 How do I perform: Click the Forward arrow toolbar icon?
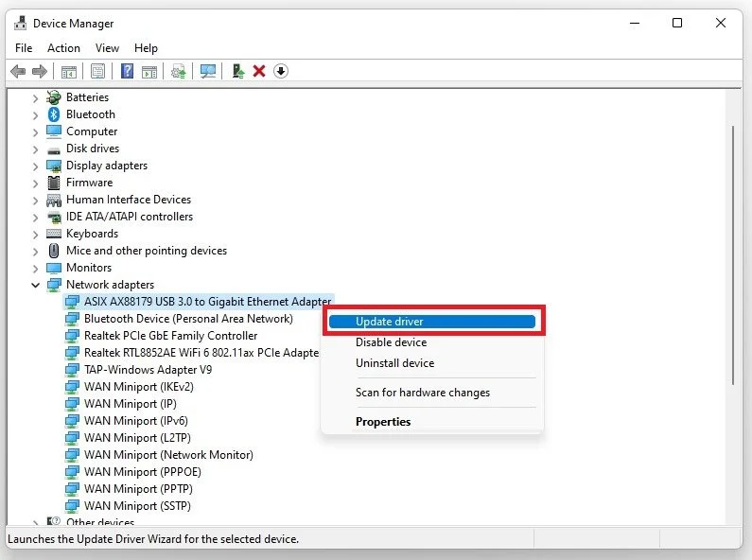tap(40, 72)
